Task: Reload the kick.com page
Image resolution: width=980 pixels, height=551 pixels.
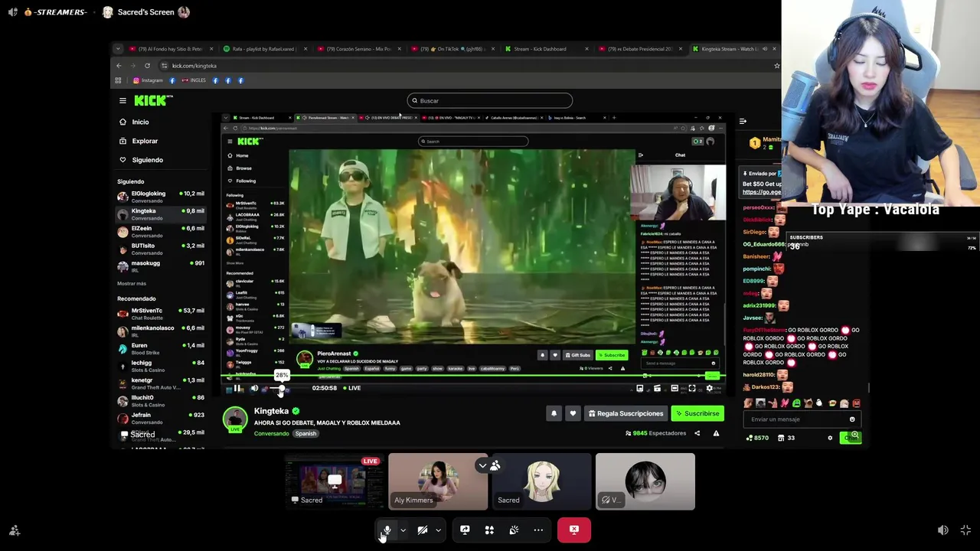Action: (x=147, y=66)
